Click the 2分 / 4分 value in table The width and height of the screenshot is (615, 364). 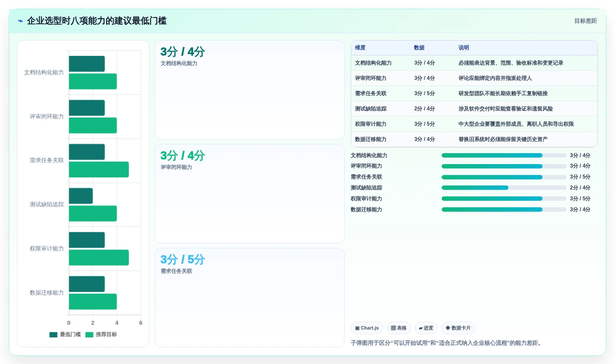coord(425,109)
